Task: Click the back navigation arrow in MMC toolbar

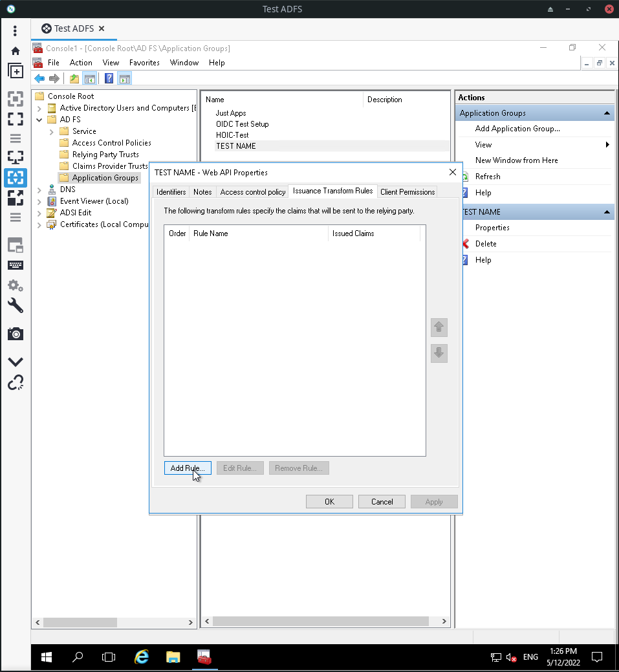Action: coord(39,78)
